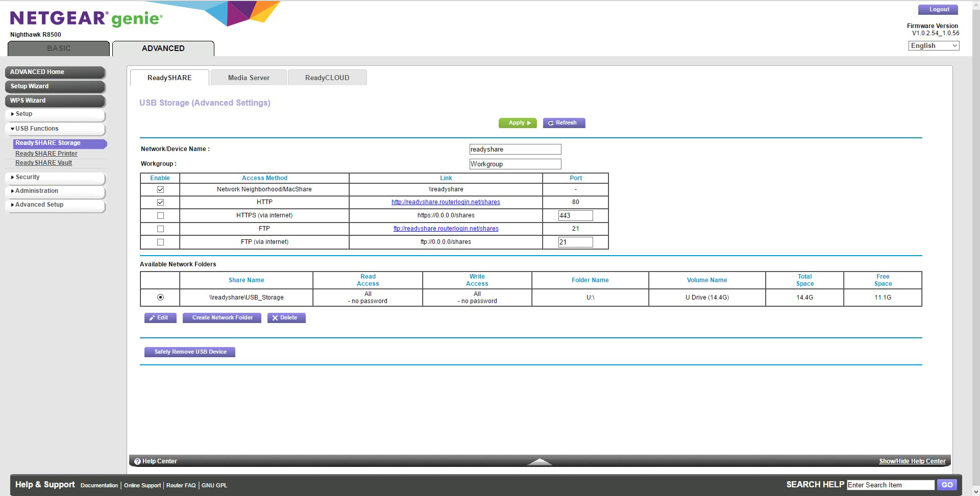Switch to the Media Server tab
Image resolution: width=980 pixels, height=496 pixels.
249,78
